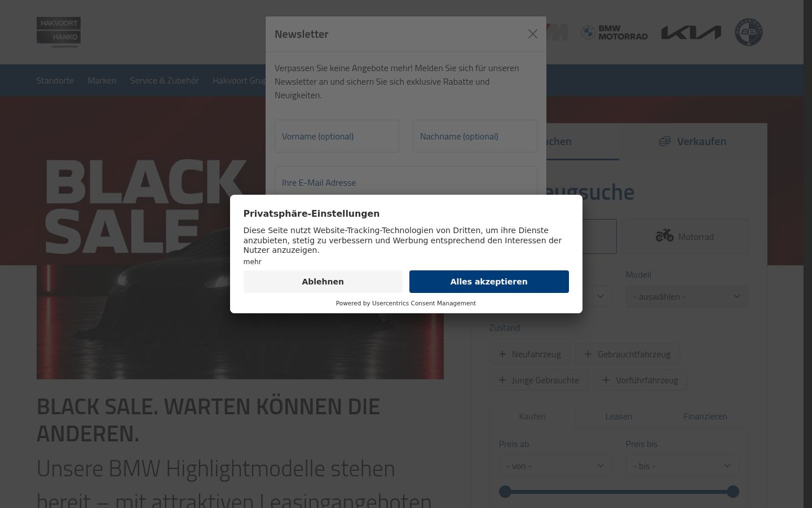The width and height of the screenshot is (812, 508).
Task: Close the Newsletter dialog with the X
Action: click(x=533, y=34)
